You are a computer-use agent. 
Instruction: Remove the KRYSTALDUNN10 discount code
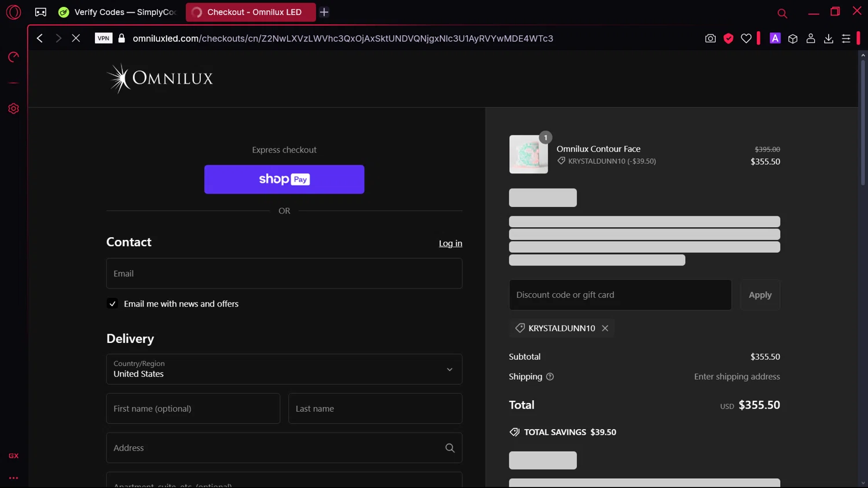pos(605,328)
